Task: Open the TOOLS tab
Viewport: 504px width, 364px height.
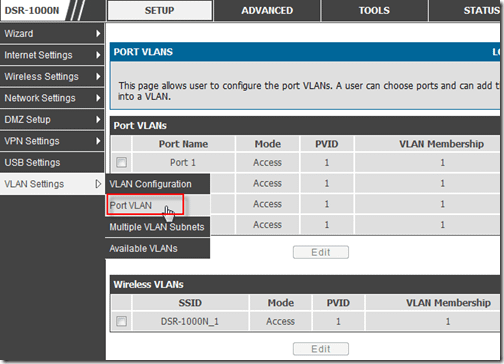Action: click(x=374, y=11)
